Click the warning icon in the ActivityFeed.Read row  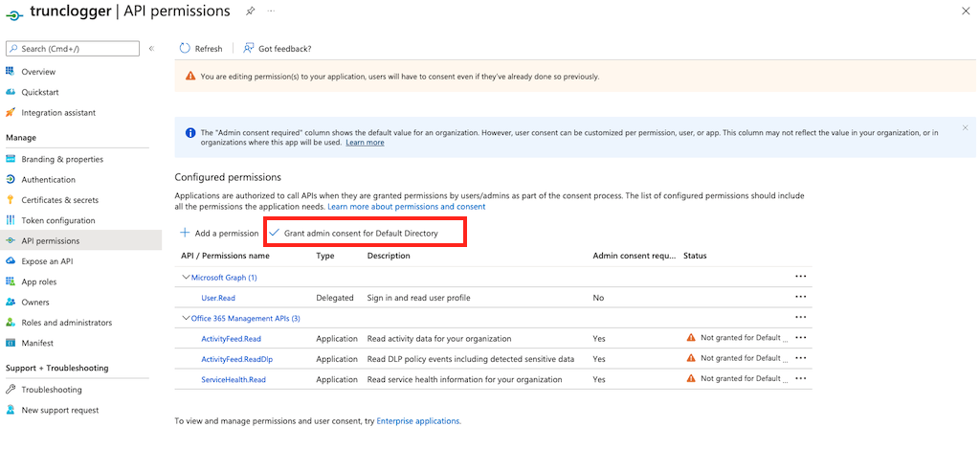point(691,337)
